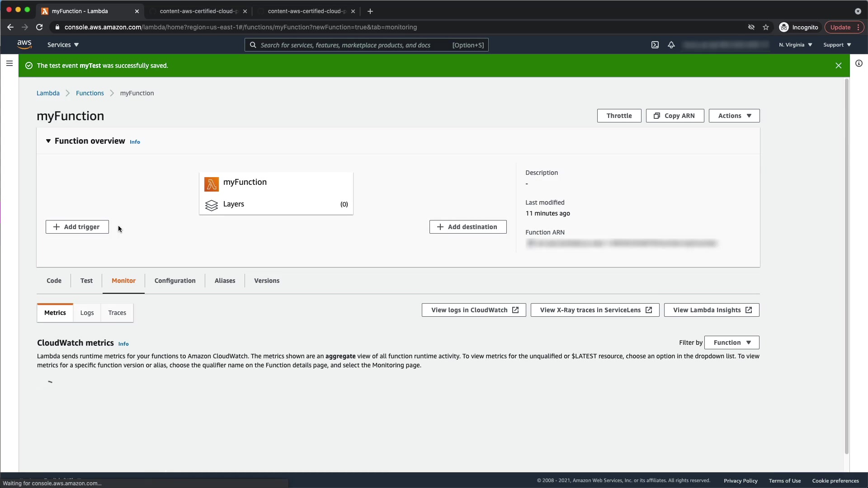Reload the page in browser
Image resolution: width=868 pixels, height=488 pixels.
[39, 27]
